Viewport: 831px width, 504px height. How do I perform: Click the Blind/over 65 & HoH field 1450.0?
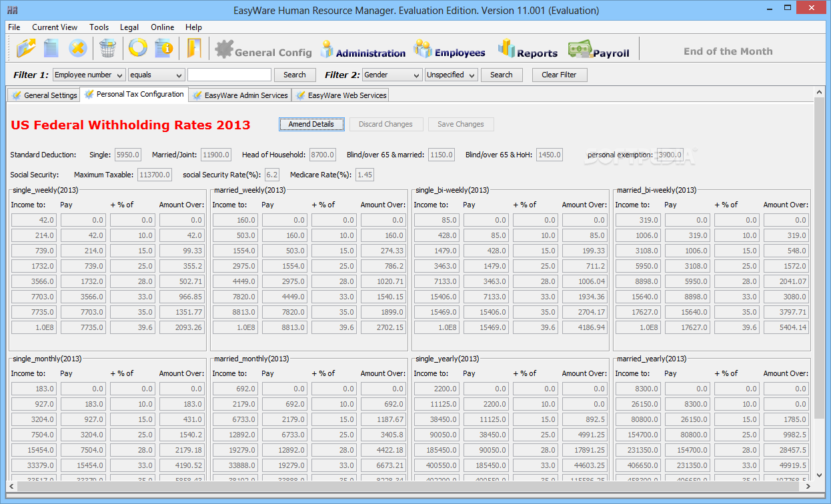click(549, 155)
